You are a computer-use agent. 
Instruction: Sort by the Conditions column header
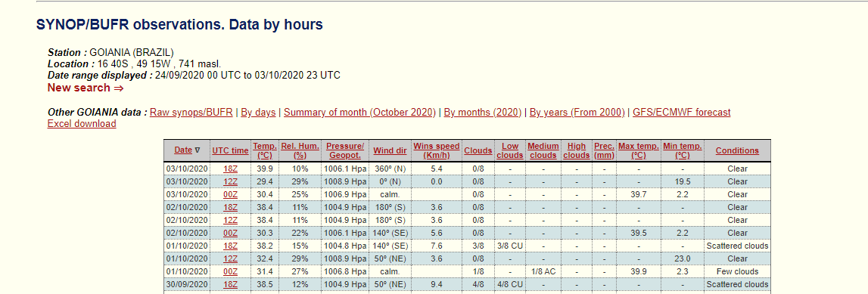(737, 150)
